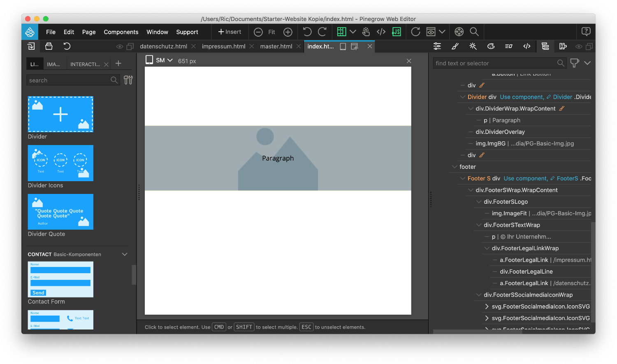This screenshot has width=617, height=364.
Task: Collapse the div.FooterLegalLinkWrap tree node
Action: pos(487,248)
